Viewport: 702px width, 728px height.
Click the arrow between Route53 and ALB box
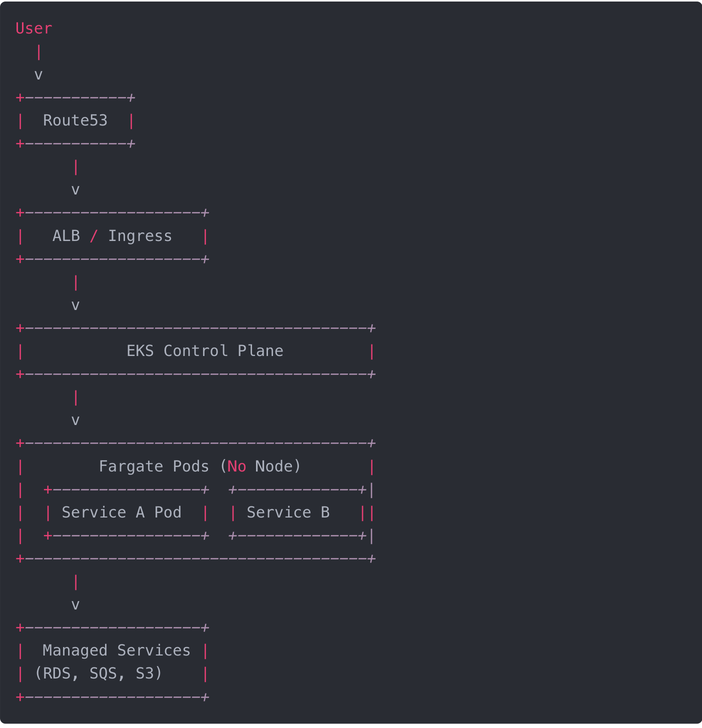point(75,189)
